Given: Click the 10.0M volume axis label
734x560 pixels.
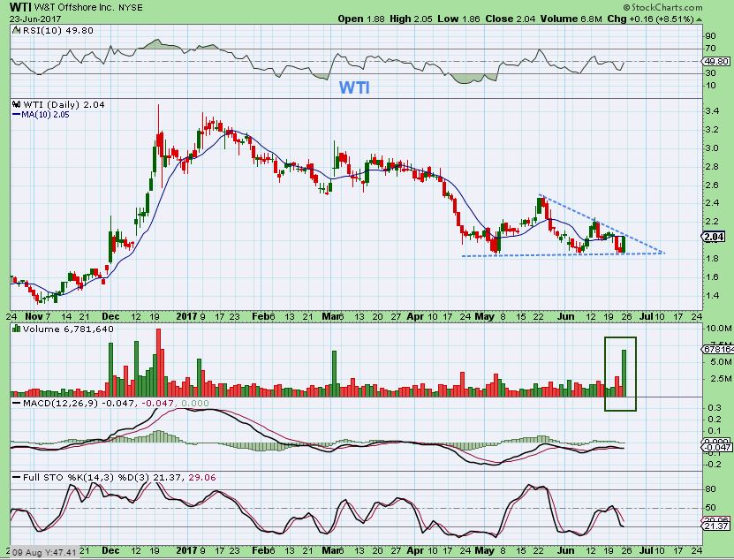Looking at the screenshot, I should [x=719, y=329].
